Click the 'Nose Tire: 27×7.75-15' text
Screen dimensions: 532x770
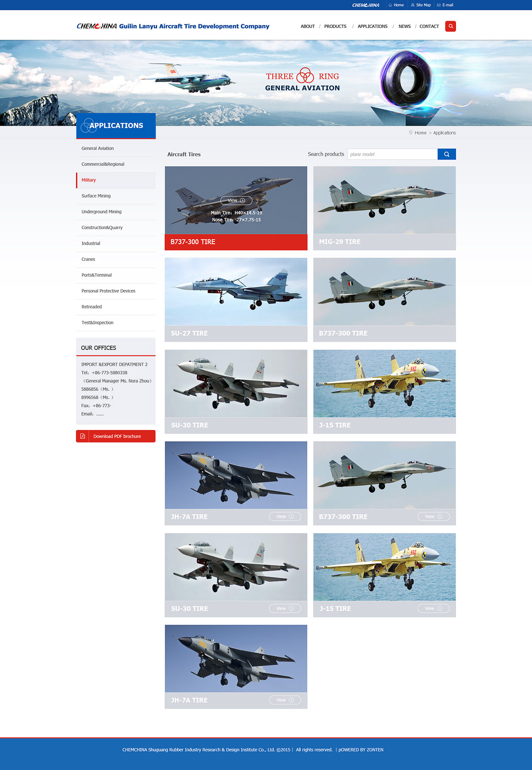click(x=236, y=220)
